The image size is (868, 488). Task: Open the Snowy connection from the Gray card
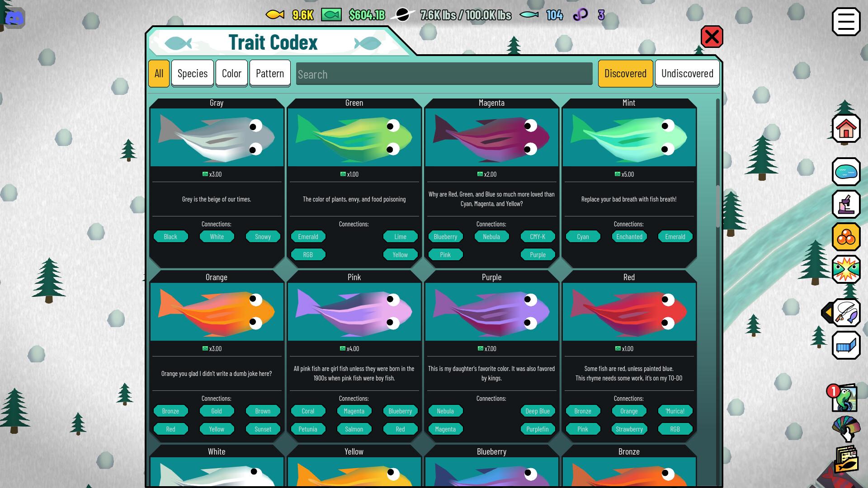(263, 236)
